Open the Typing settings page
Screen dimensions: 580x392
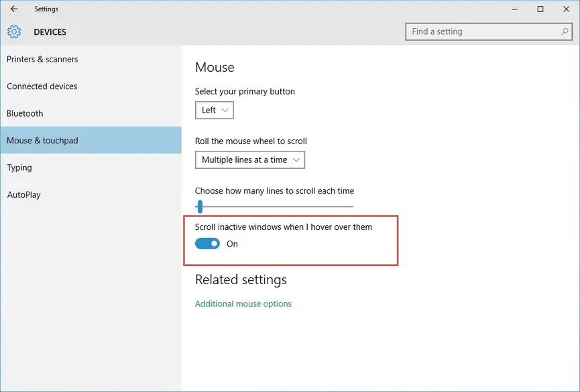pyautogui.click(x=19, y=168)
